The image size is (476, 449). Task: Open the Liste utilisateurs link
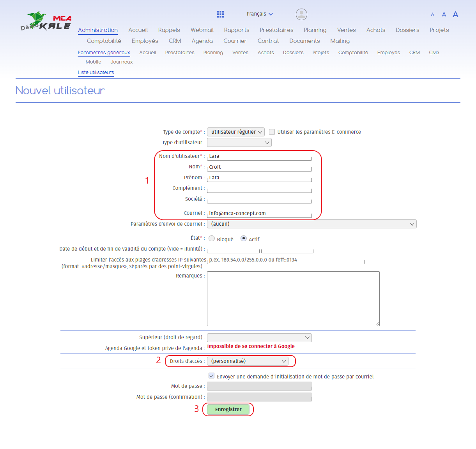point(96,72)
